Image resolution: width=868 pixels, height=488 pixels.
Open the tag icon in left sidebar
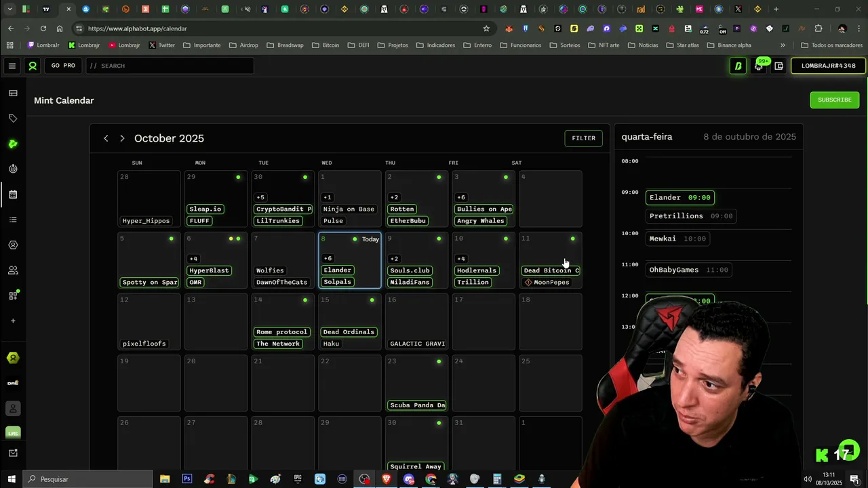(x=13, y=119)
